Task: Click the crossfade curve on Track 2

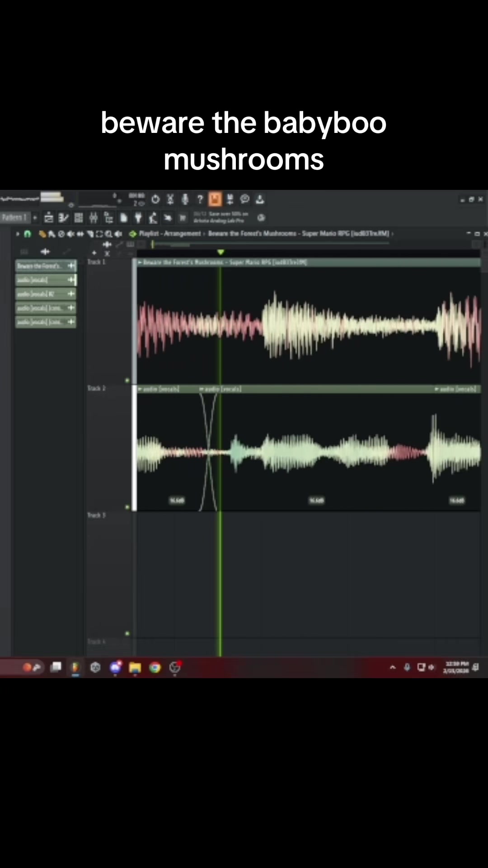Action: 208,452
